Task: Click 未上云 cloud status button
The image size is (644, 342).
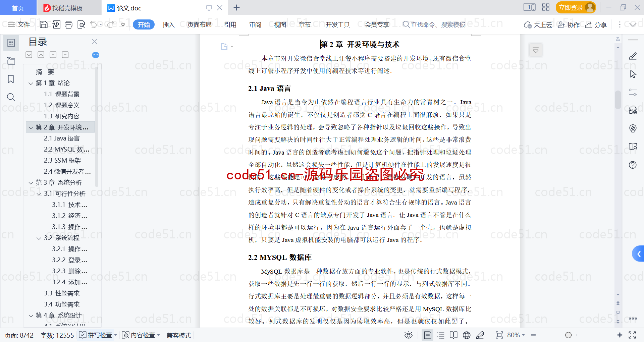Action: pos(538,25)
